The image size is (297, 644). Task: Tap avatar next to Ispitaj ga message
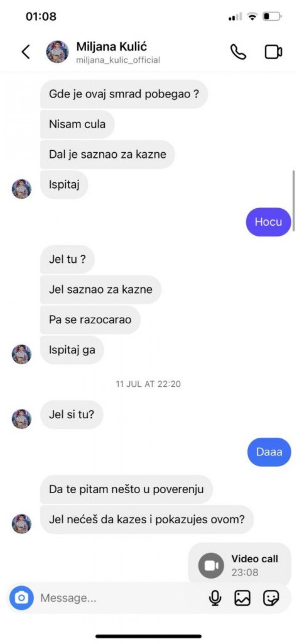pyautogui.click(x=22, y=354)
